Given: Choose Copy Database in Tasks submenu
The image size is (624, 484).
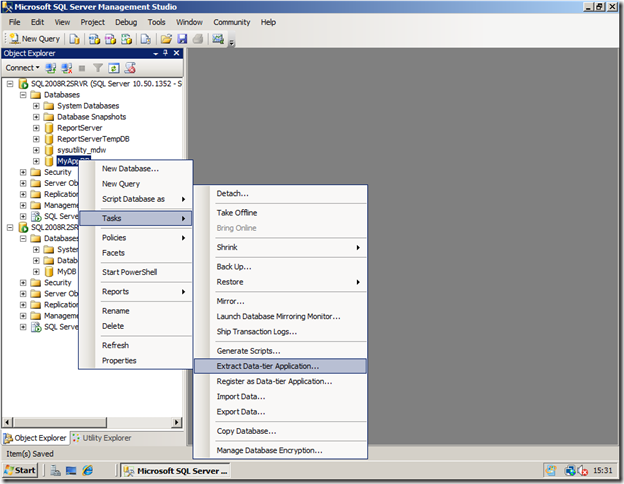Looking at the screenshot, I should point(280,431).
